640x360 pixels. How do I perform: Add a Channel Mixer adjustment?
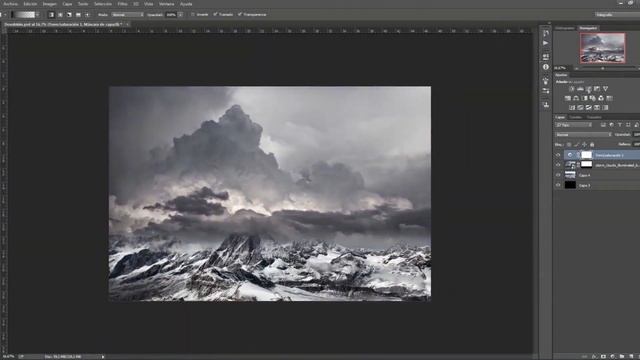(x=601, y=98)
